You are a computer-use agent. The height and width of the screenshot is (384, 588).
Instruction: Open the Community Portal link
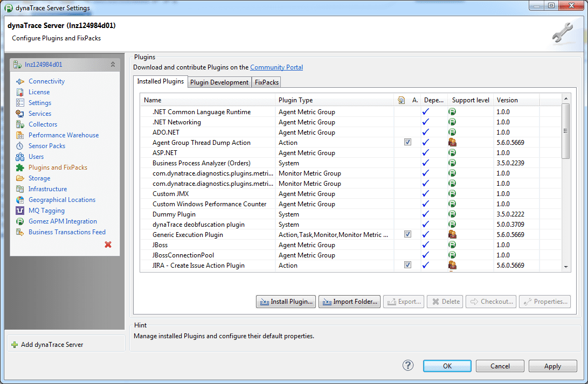coord(276,67)
